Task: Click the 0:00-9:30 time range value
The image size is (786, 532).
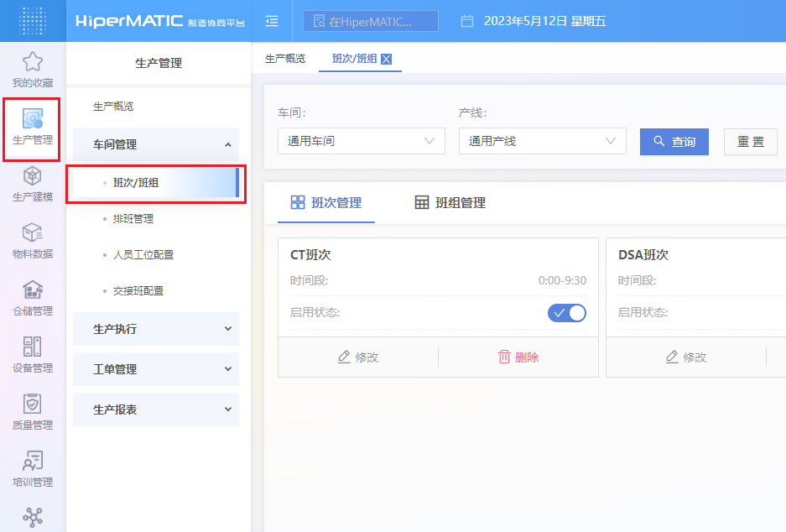Action: (x=562, y=280)
